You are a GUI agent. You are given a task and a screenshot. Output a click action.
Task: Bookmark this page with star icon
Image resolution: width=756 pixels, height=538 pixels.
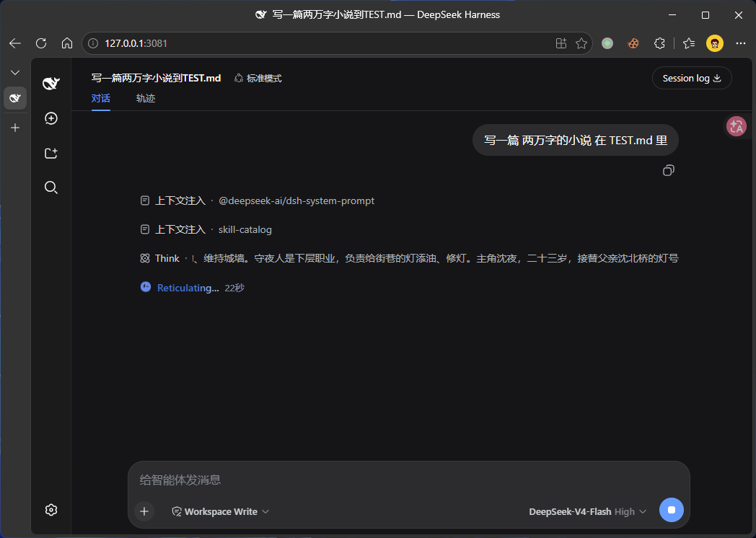click(581, 43)
